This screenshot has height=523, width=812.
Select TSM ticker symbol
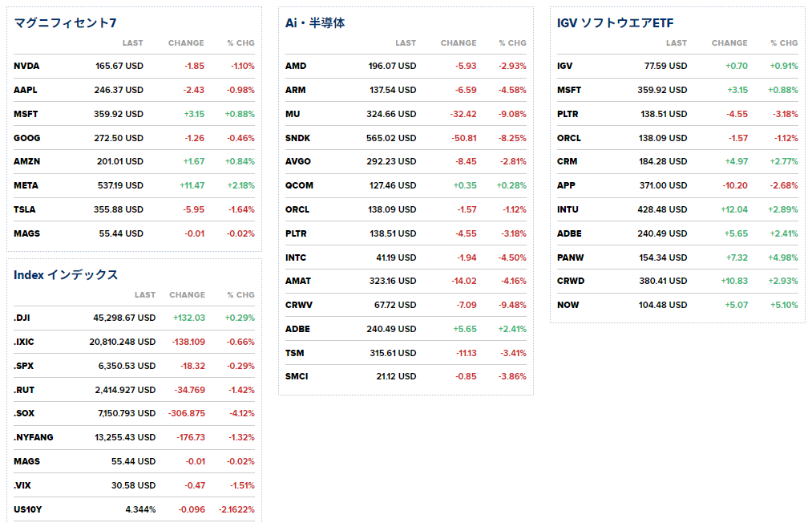click(295, 353)
